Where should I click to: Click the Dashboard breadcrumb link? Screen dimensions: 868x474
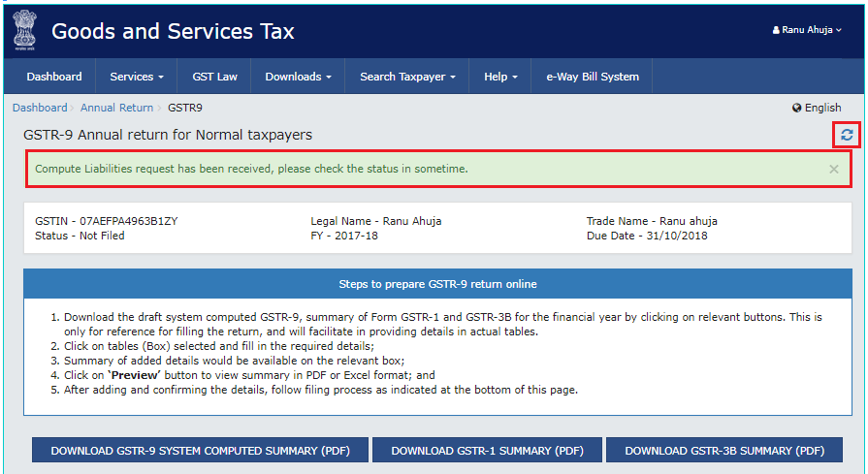[40, 108]
